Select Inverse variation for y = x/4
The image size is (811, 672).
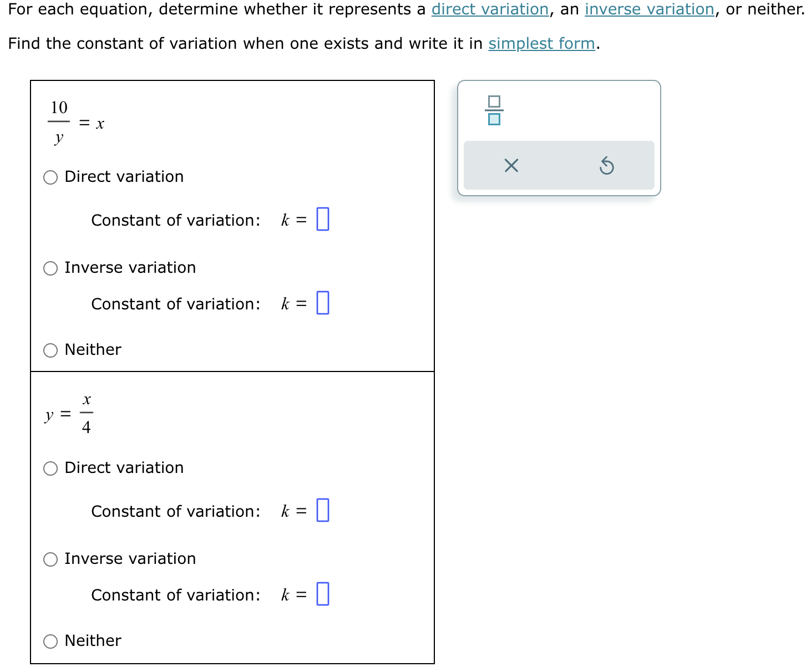[x=50, y=559]
